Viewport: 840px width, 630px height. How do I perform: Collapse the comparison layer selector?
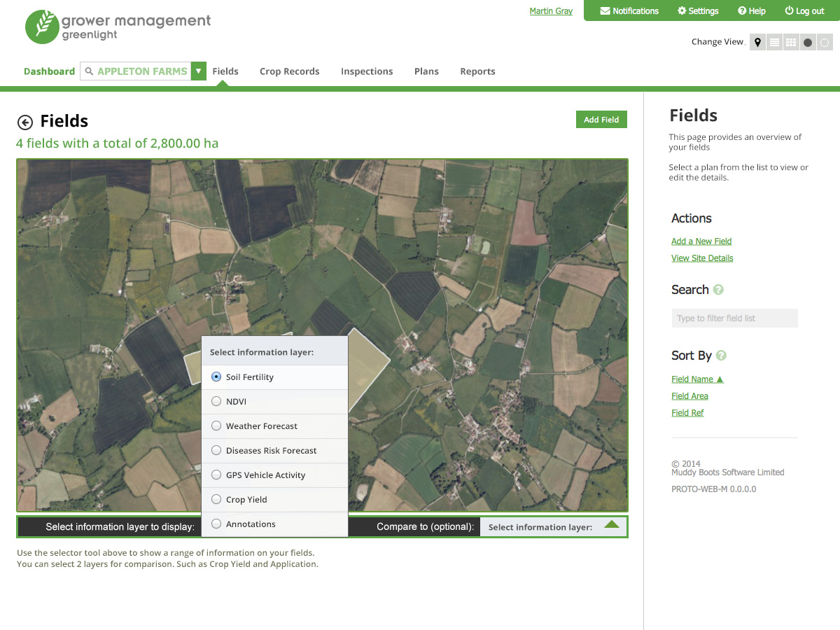click(610, 526)
